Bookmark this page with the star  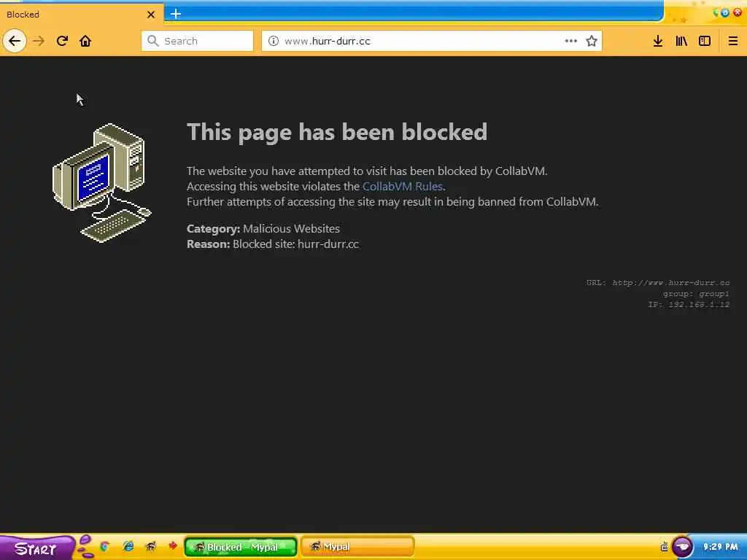coord(592,41)
